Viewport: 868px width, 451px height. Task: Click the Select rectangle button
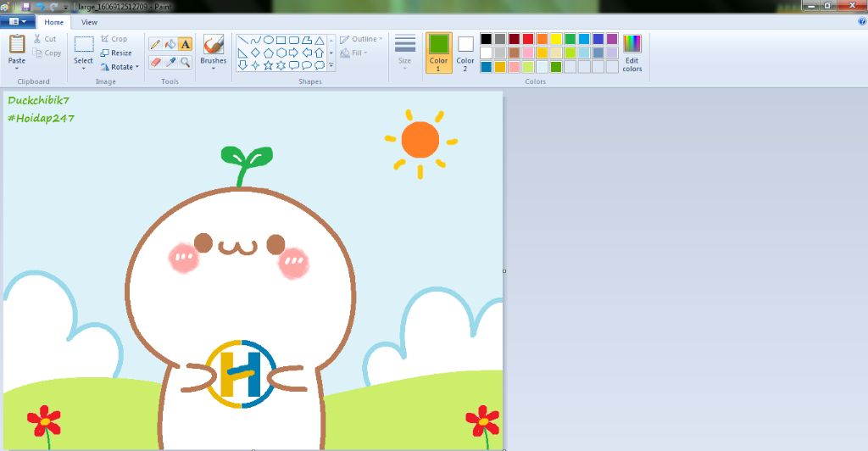tap(84, 48)
